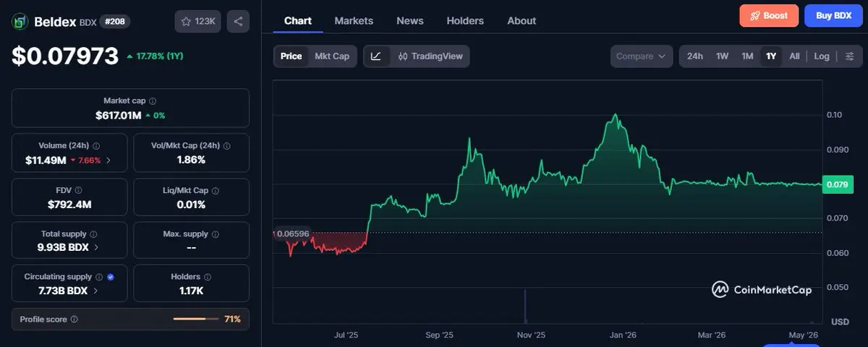The image size is (868, 347).
Task: Open the News tab
Action: click(x=410, y=20)
